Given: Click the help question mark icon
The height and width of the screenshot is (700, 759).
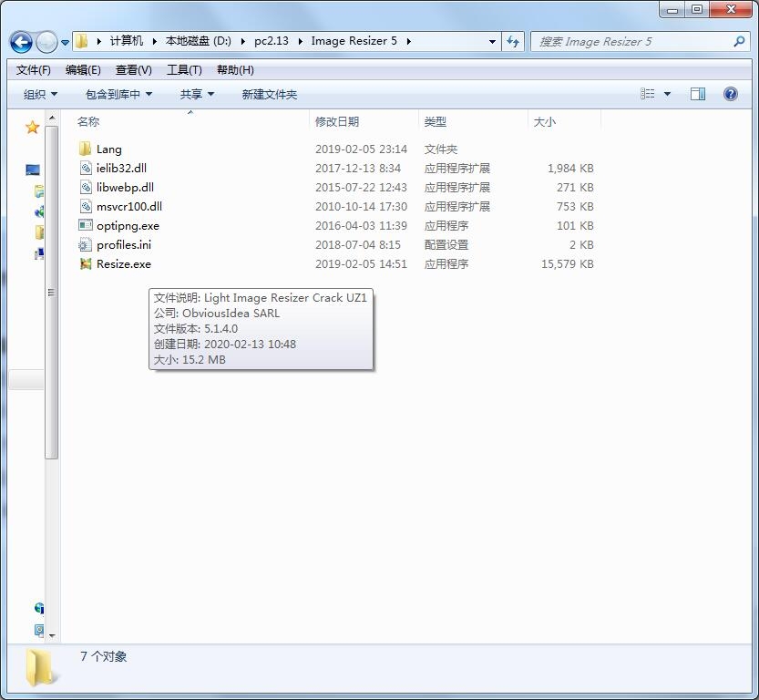Looking at the screenshot, I should pyautogui.click(x=731, y=94).
